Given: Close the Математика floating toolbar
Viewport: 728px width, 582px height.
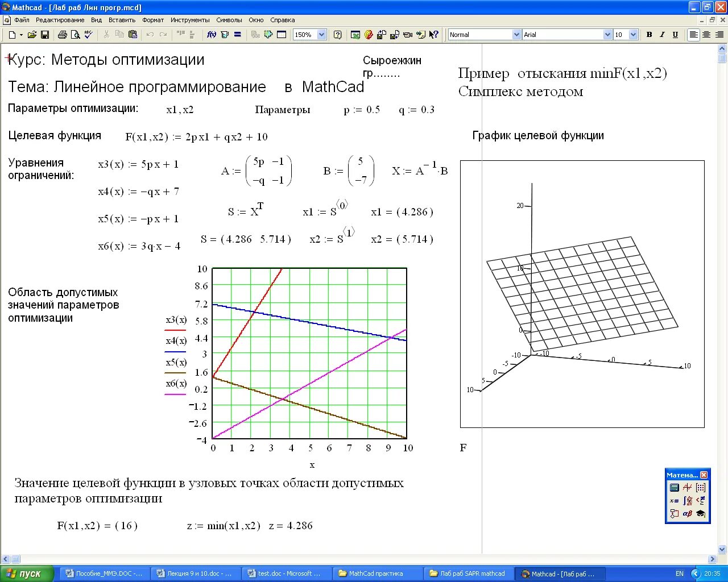Looking at the screenshot, I should click(704, 475).
